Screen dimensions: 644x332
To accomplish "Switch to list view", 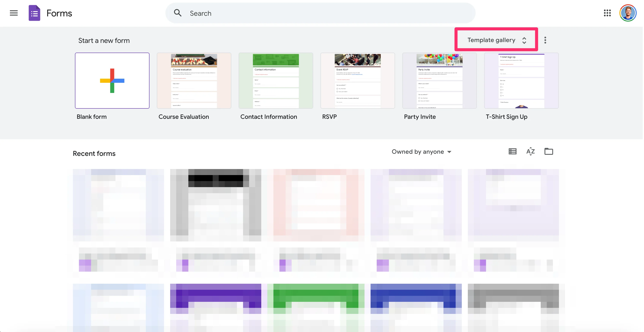I will (x=512, y=151).
